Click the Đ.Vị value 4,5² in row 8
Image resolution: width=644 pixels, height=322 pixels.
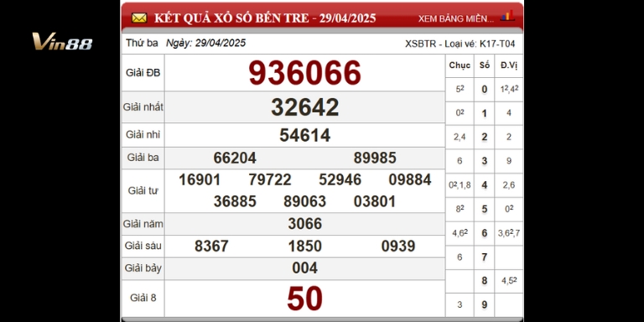(x=509, y=281)
